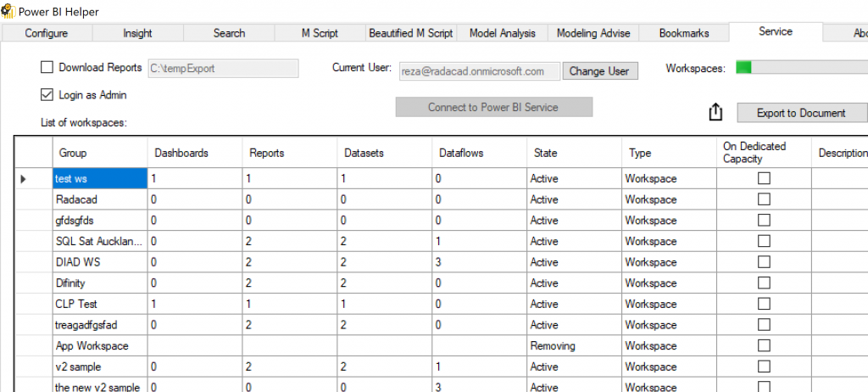The height and width of the screenshot is (392, 868).
Task: Click Export to Document button
Action: pos(801,113)
